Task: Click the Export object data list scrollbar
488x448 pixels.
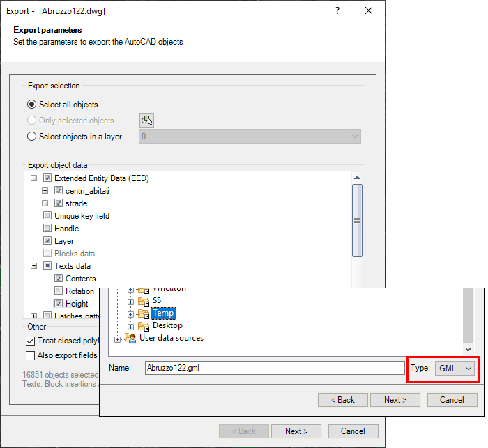Action: click(x=357, y=221)
